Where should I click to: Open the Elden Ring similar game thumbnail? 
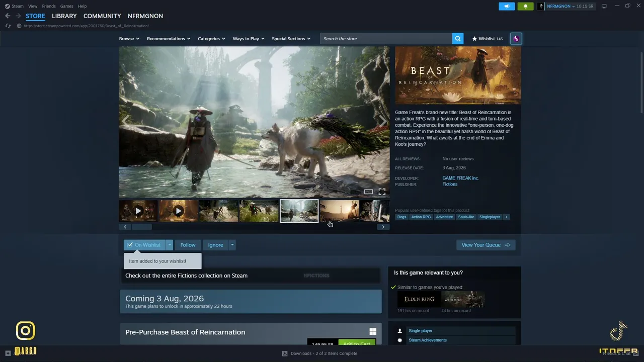(x=419, y=299)
